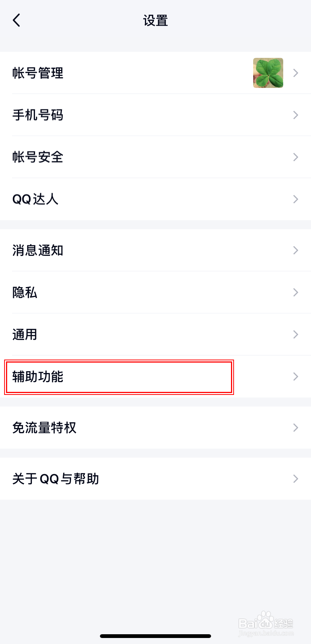
Task: Click the chevron beside 帐号管理
Action: click(x=296, y=73)
